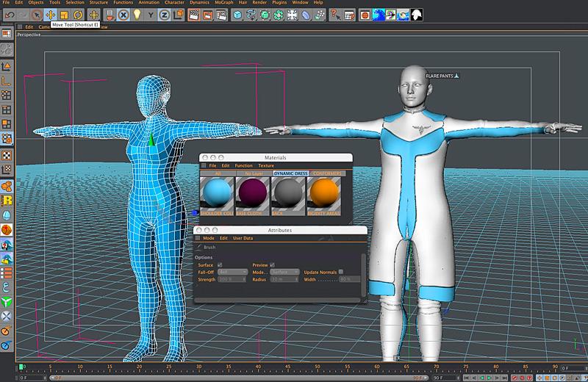The height and width of the screenshot is (382, 588).
Task: Click the green Play Forward button
Action: click(x=489, y=378)
